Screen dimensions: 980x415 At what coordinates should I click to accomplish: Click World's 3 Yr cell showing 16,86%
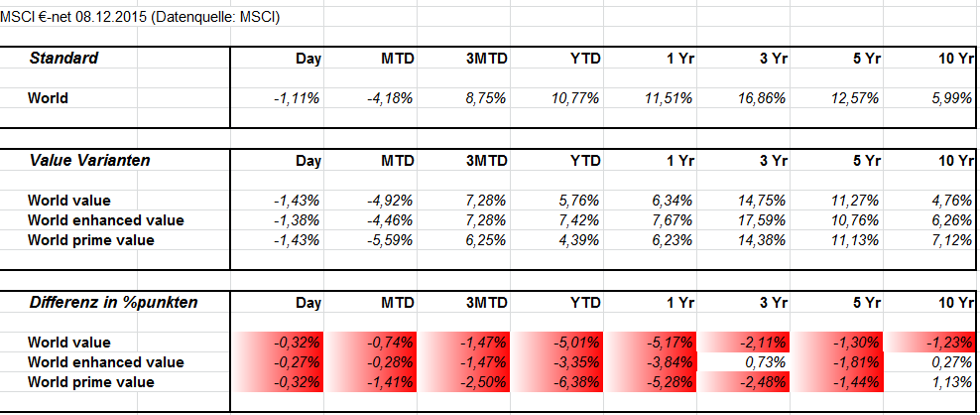[761, 98]
